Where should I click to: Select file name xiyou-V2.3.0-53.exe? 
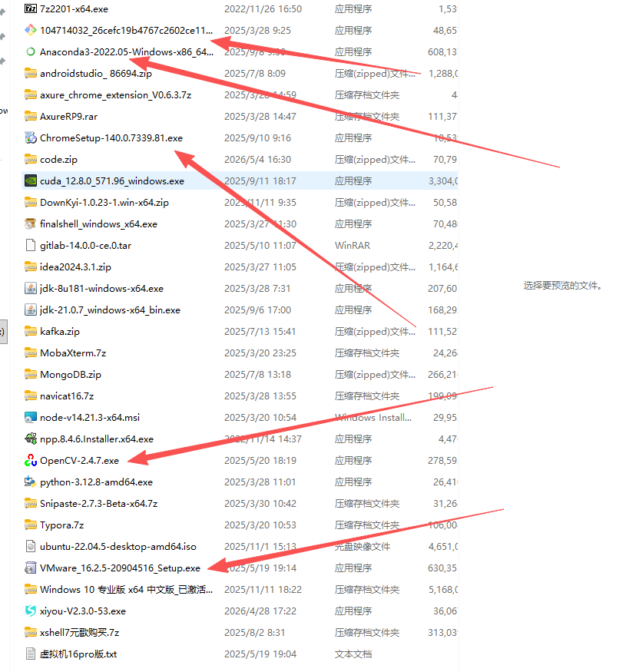point(83,611)
